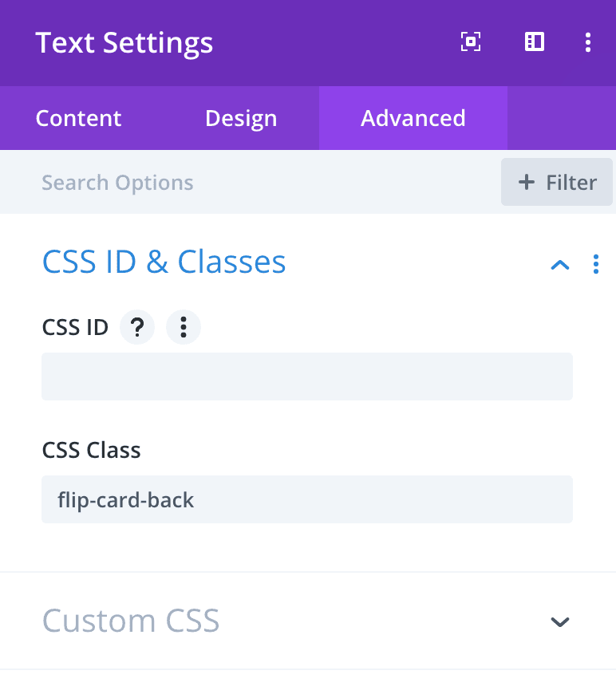Select the CSS Class label
Viewport: 616px width, 694px height.
coord(91,450)
